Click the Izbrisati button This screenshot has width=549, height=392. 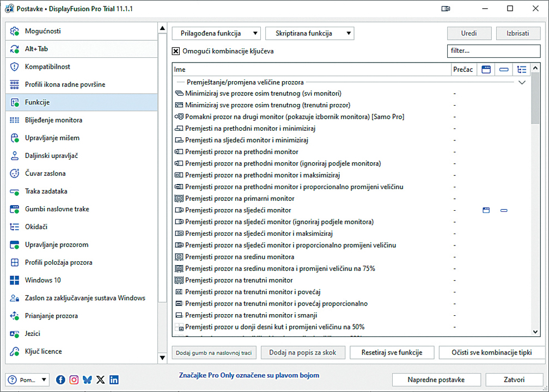coord(518,33)
